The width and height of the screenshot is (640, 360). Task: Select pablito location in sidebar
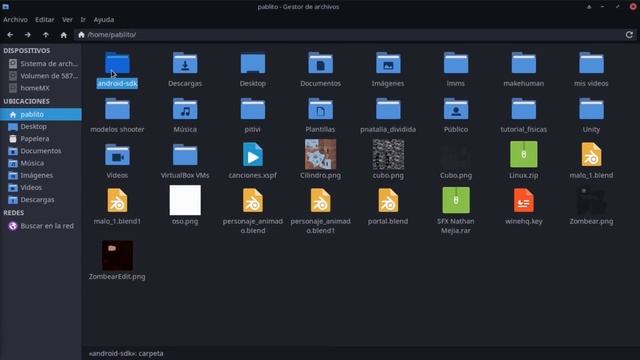point(41,114)
